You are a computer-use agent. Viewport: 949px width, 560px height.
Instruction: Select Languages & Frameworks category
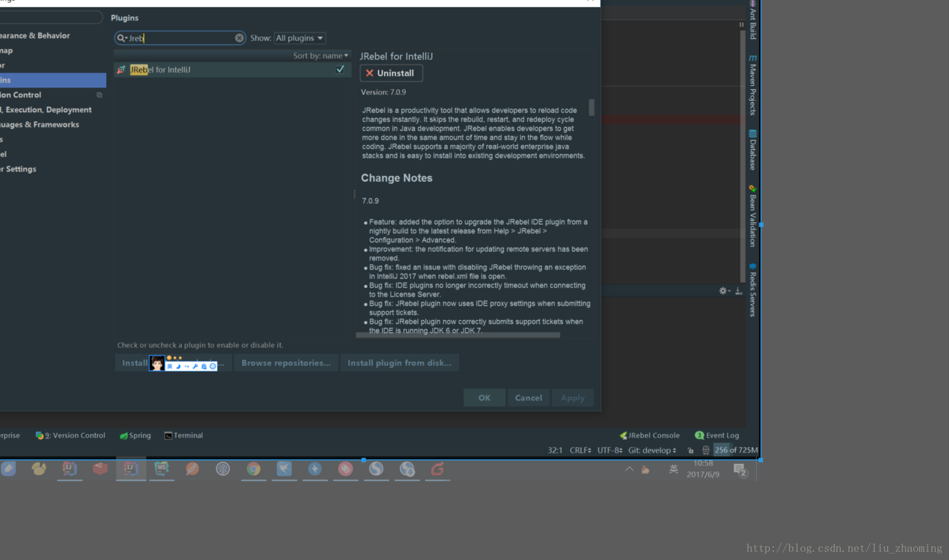(40, 125)
